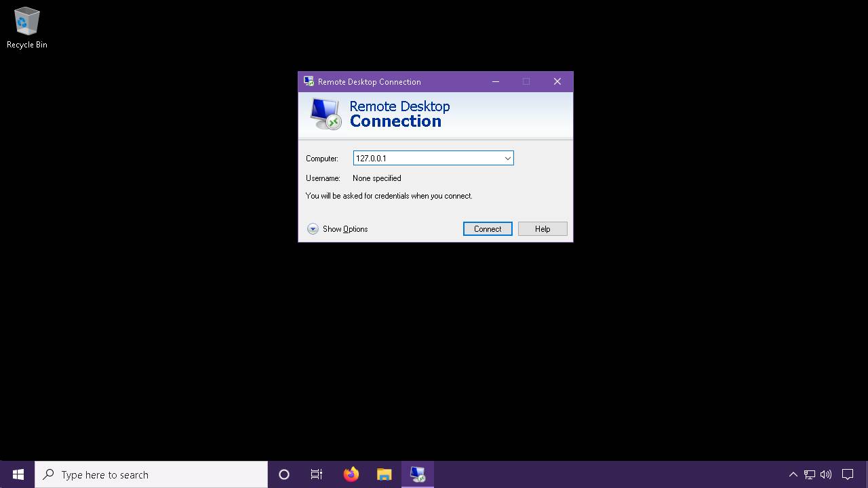Image resolution: width=868 pixels, height=488 pixels.
Task: Click the 'Username:' label
Action: pos(323,178)
